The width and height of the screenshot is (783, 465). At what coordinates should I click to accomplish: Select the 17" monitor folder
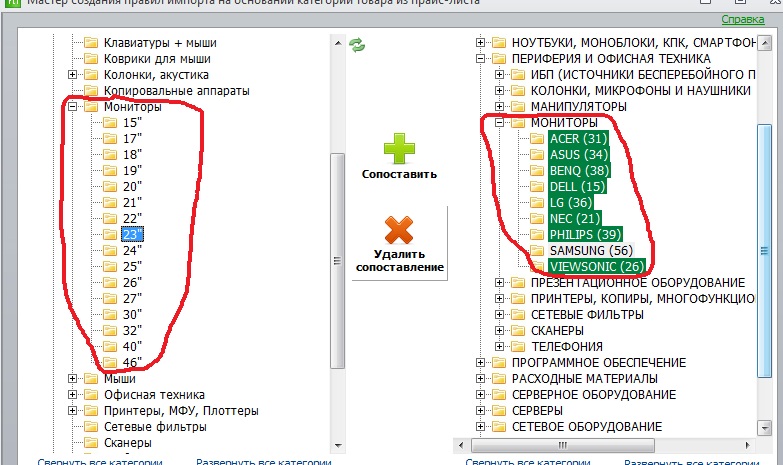(x=132, y=138)
